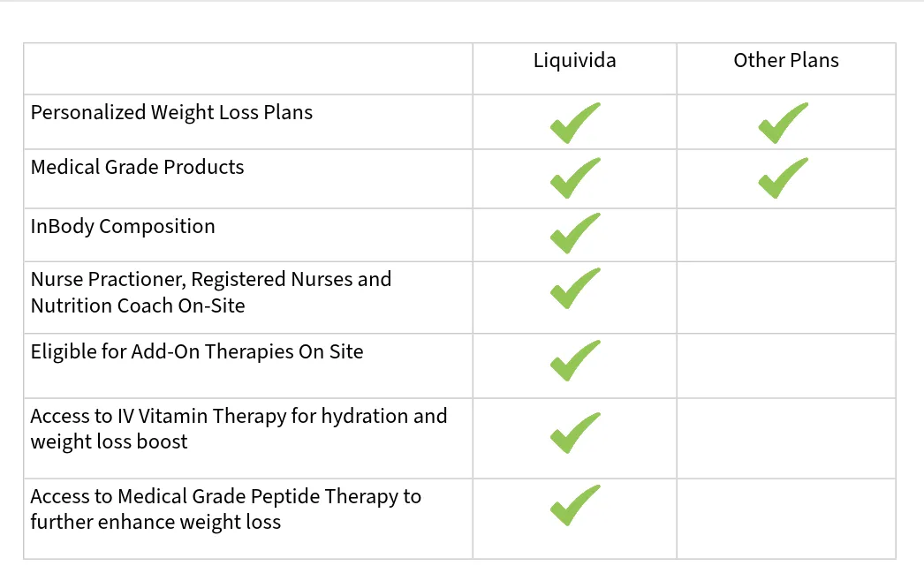Screen dimensions: 924x588
Task: Click Eligible for Add-On Therapies On Site
Action: click(x=197, y=351)
